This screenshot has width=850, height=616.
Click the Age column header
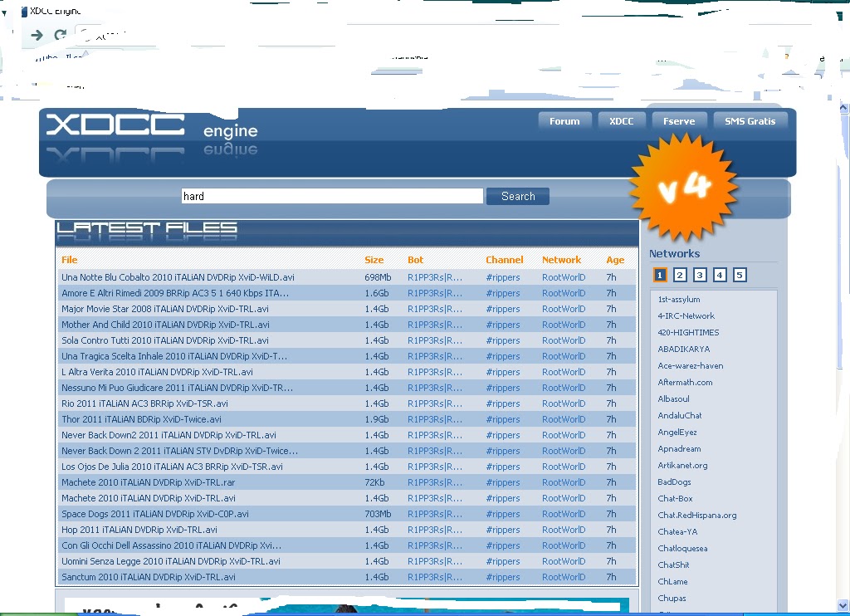[x=615, y=260]
